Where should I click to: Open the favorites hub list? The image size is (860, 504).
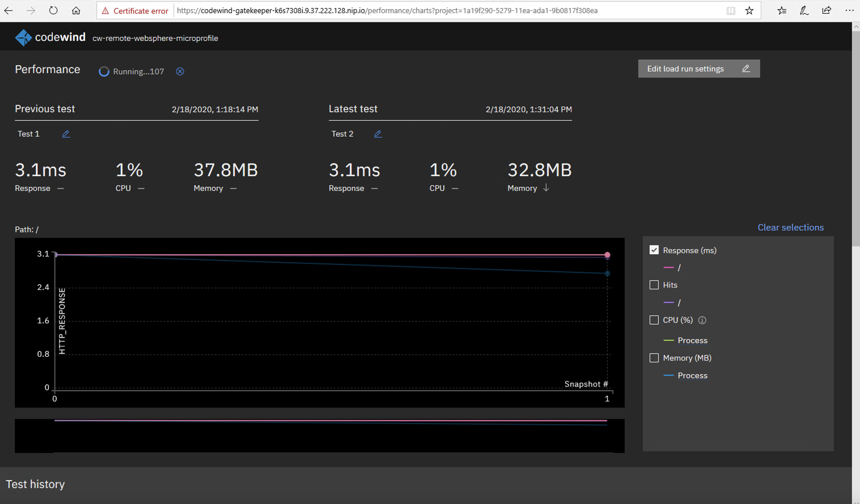click(x=781, y=10)
